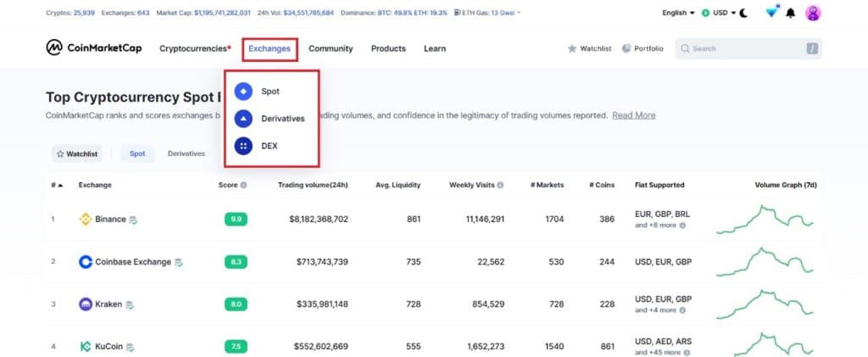The image size is (868, 357).
Task: Select the Spot exchange dropdown icon
Action: coord(243,92)
